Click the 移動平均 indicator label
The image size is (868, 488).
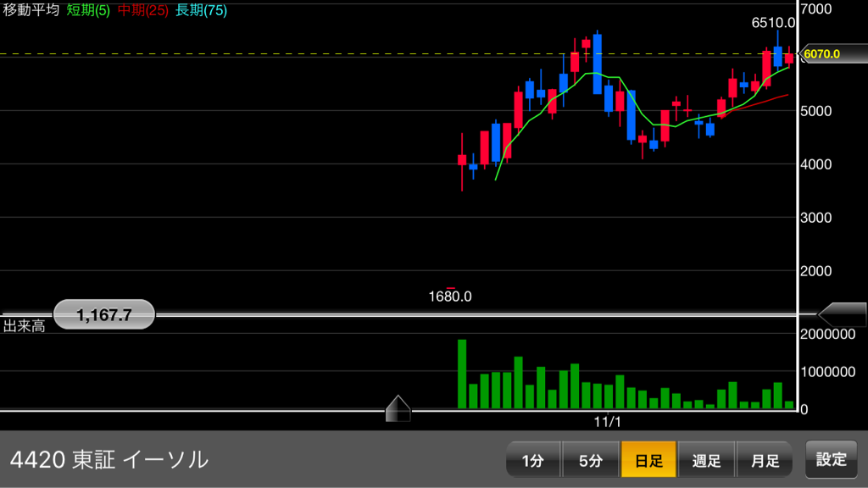(x=31, y=10)
